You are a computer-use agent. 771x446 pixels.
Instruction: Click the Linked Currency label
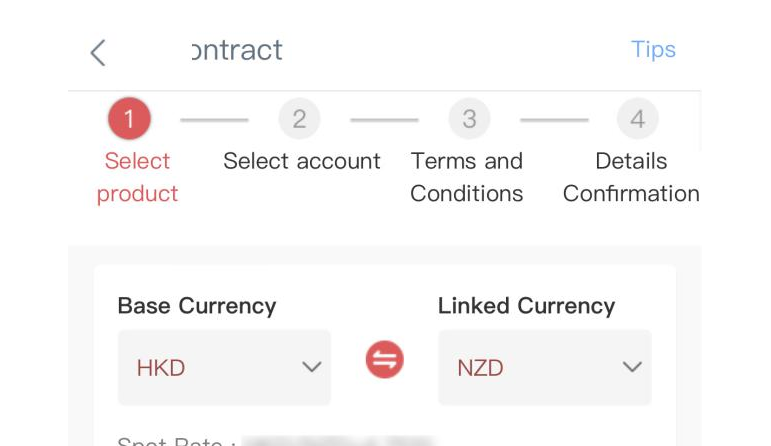coord(527,306)
